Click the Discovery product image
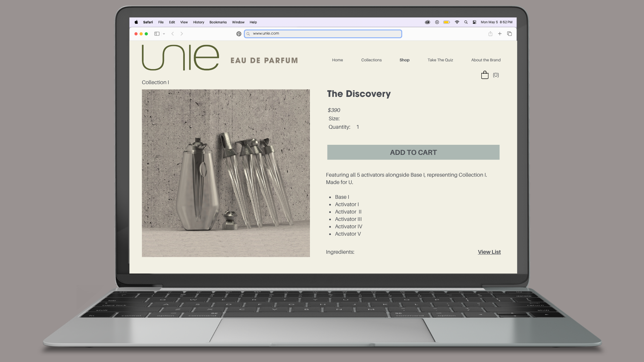 (x=226, y=173)
